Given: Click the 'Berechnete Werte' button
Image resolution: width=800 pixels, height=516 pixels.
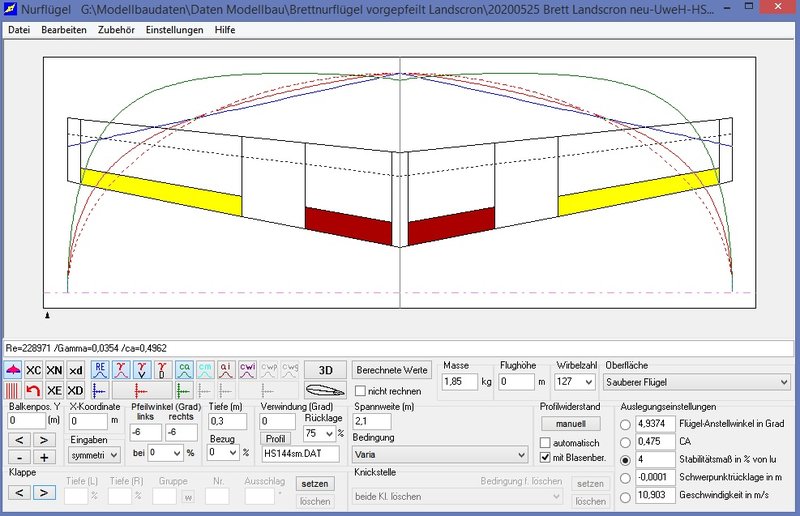Looking at the screenshot, I should pos(392,370).
